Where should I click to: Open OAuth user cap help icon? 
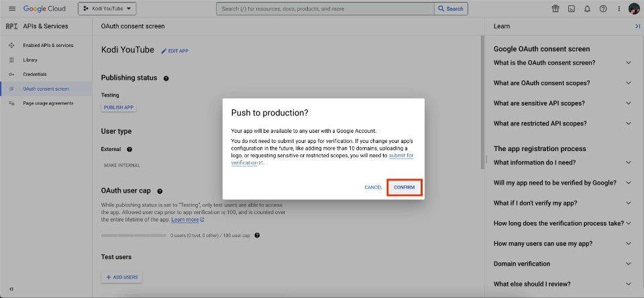(x=160, y=191)
